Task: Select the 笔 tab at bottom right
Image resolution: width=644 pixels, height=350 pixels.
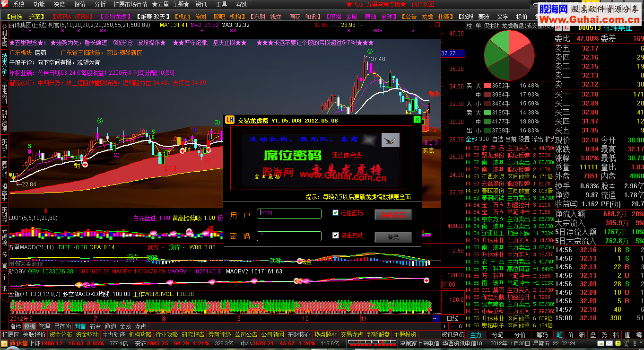Action: pos(559,334)
